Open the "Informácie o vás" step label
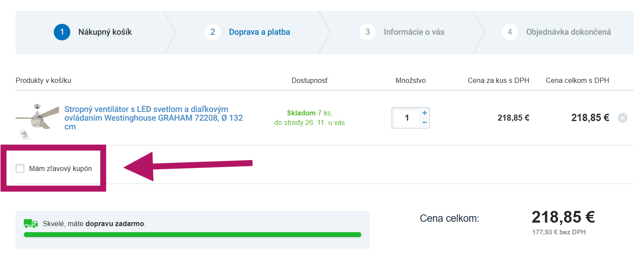The image size is (644, 263). (414, 32)
